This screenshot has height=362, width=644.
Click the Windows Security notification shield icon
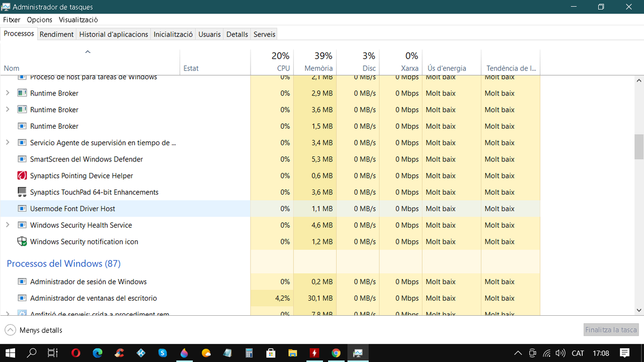(22, 241)
